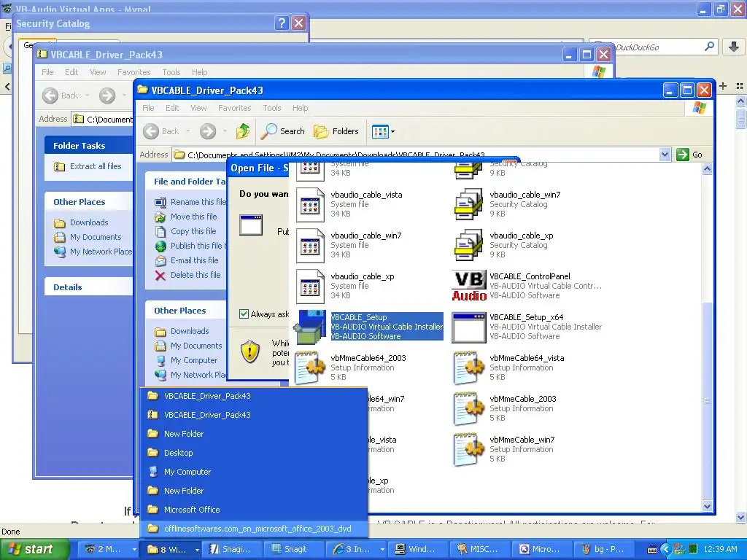
Task: Open the Forward history dropdown in front window
Action: tap(225, 131)
